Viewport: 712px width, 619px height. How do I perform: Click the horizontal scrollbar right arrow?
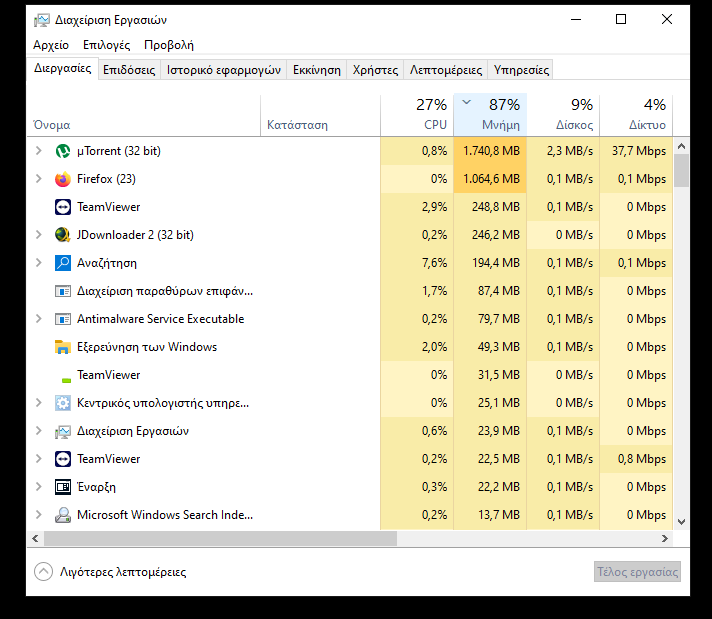click(x=665, y=539)
